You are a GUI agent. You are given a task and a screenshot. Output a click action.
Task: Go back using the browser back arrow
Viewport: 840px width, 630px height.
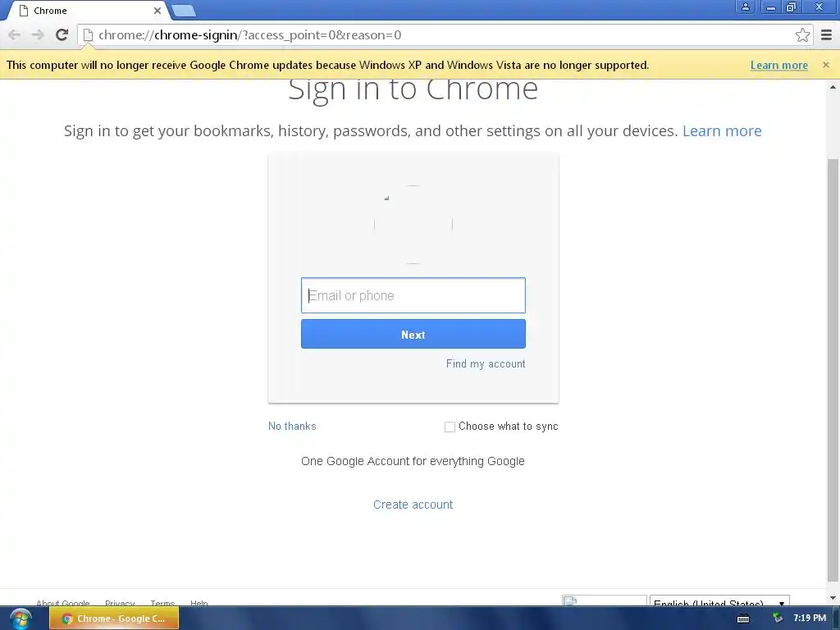15,34
